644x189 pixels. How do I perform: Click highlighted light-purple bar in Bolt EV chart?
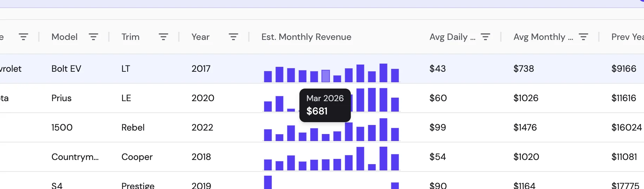coord(325,76)
